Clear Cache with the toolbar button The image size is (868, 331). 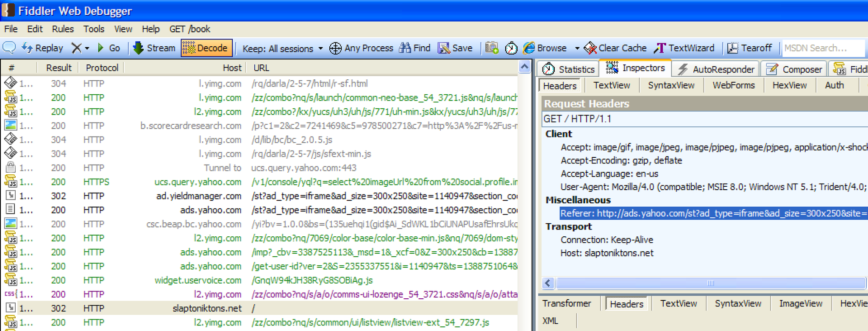coord(615,48)
